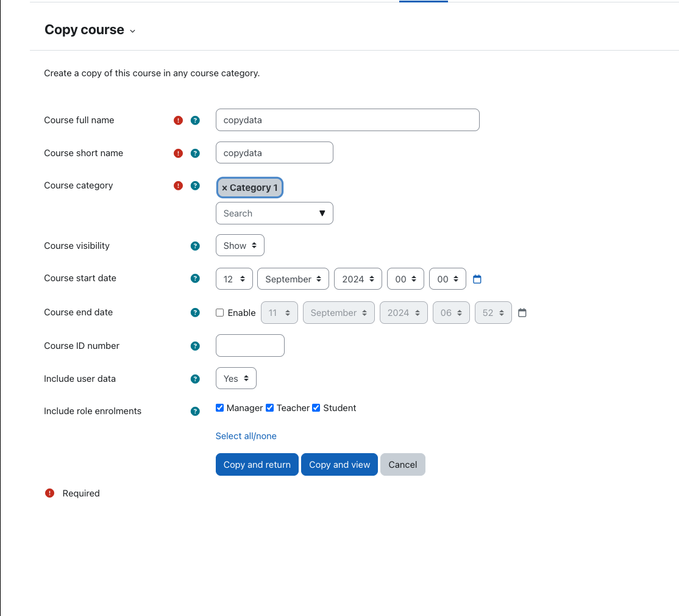679x616 pixels.
Task: Open calendar picker for course start date
Action: [x=477, y=279]
